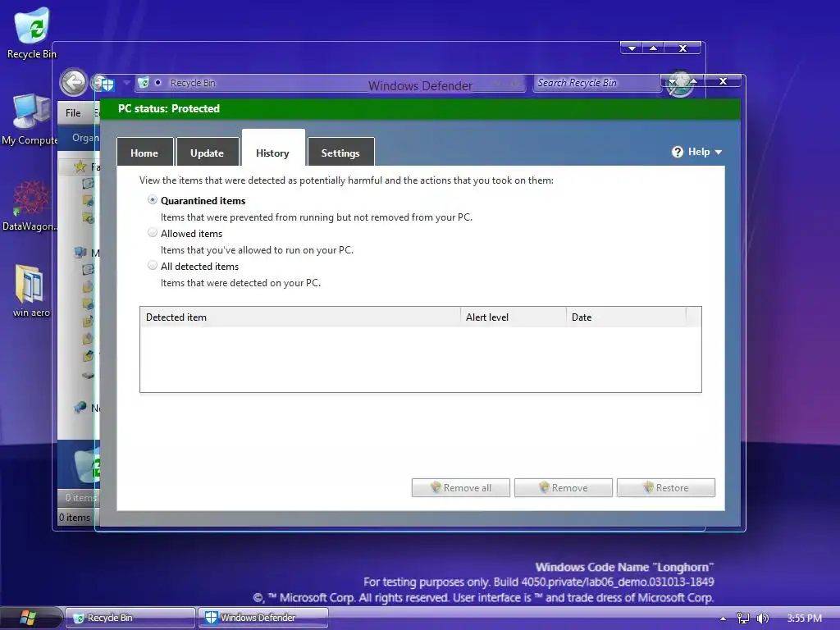This screenshot has width=840, height=630.
Task: Click the Remove all button
Action: 461,487
